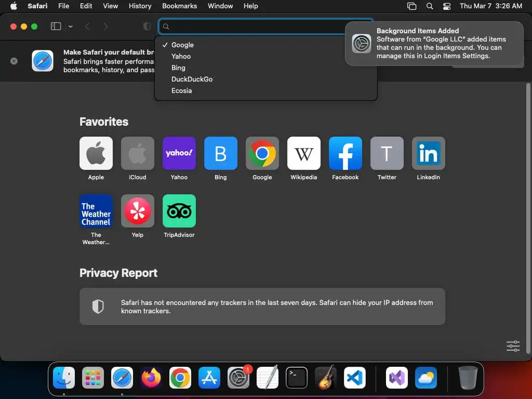
Task: Open start page customize settings sliders
Action: click(x=513, y=346)
